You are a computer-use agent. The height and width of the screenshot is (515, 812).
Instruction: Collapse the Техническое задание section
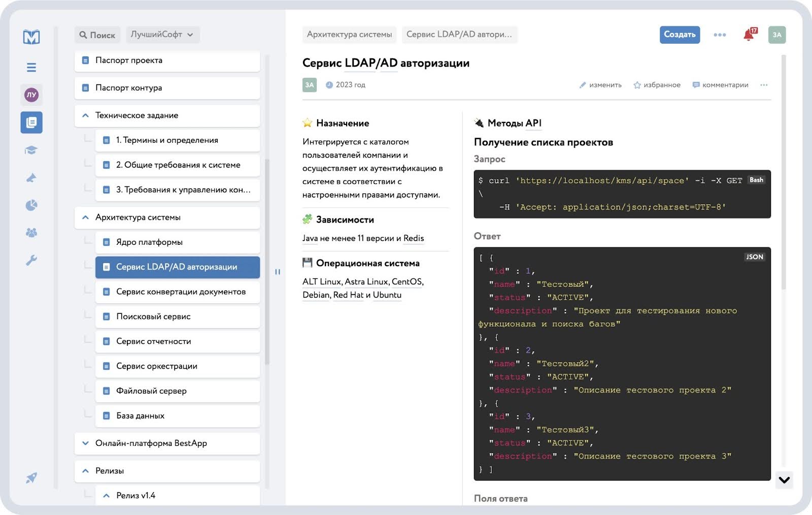point(85,115)
